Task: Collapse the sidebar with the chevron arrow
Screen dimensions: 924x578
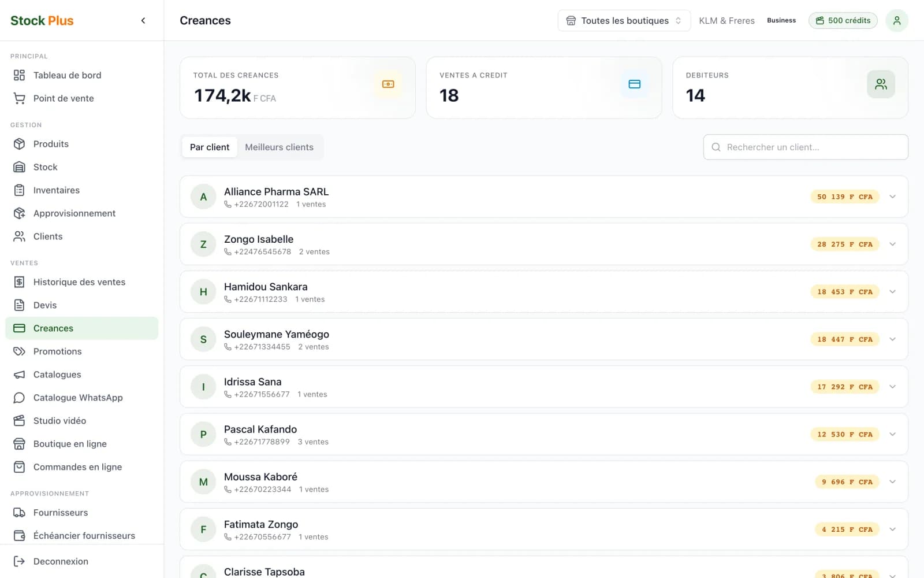Action: [x=143, y=21]
